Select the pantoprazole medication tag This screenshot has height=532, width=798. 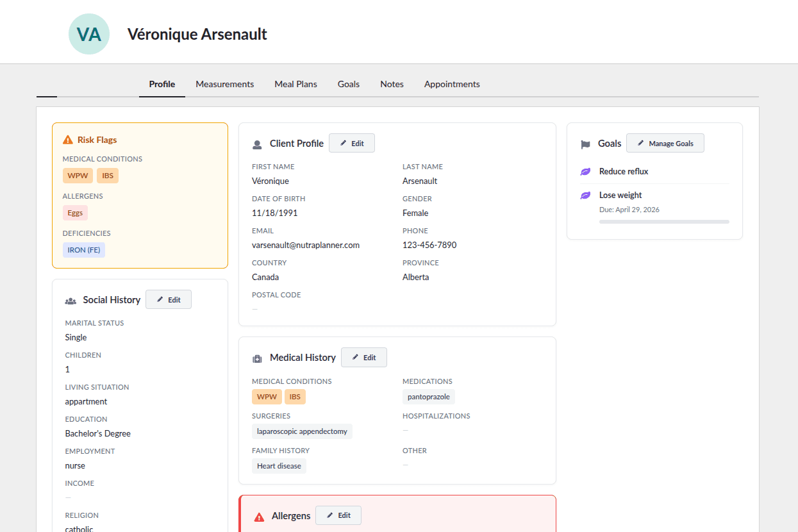click(x=428, y=397)
